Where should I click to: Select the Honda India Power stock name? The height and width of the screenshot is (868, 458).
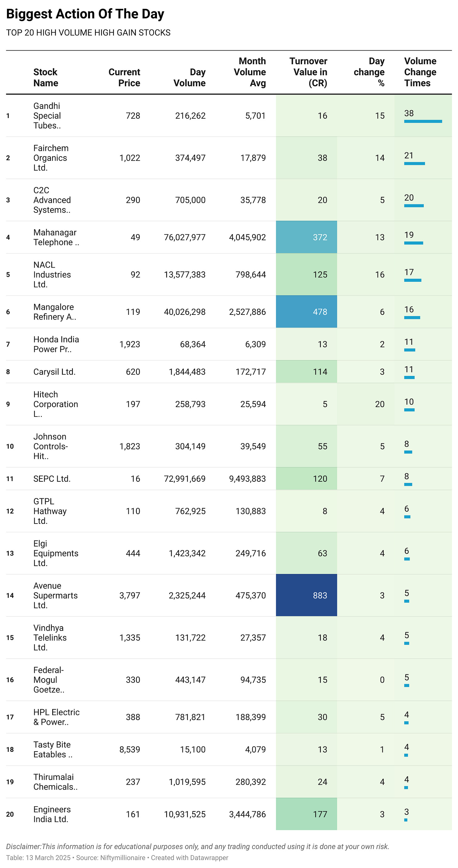(56, 344)
